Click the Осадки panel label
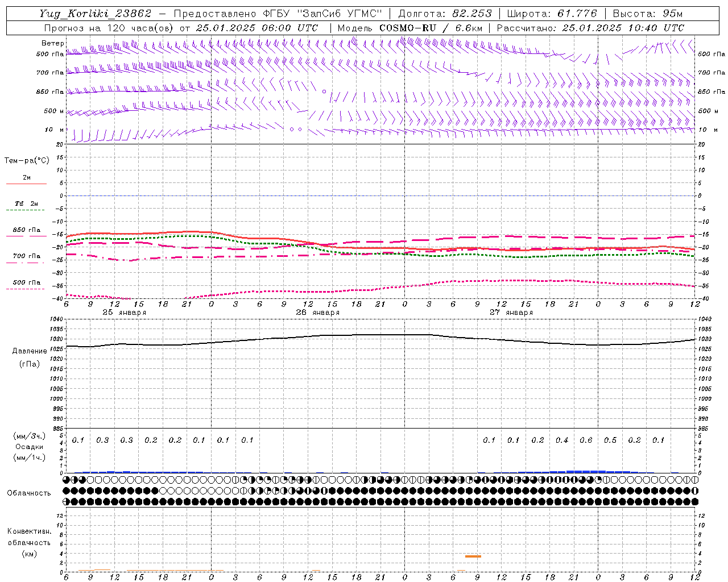728x582 pixels. [x=30, y=447]
